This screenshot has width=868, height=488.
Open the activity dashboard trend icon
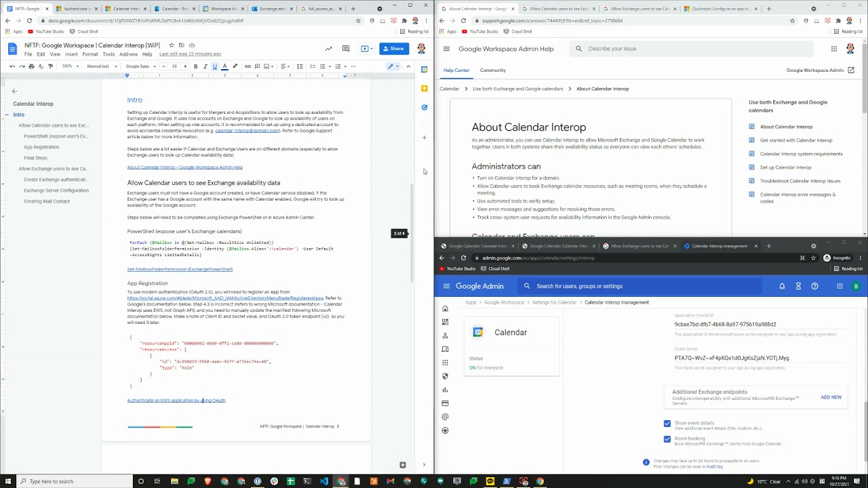coord(329,49)
